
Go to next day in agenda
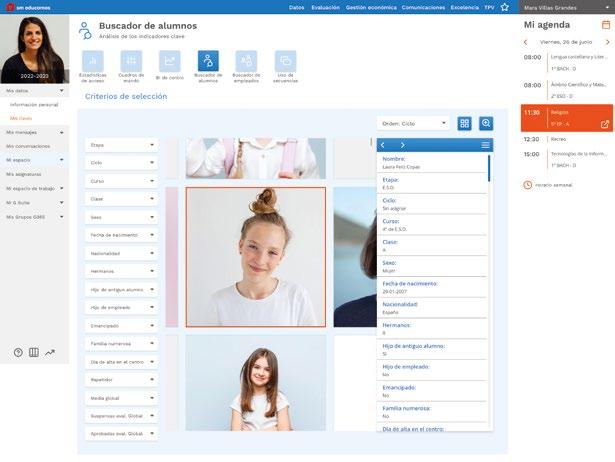[x=608, y=42]
